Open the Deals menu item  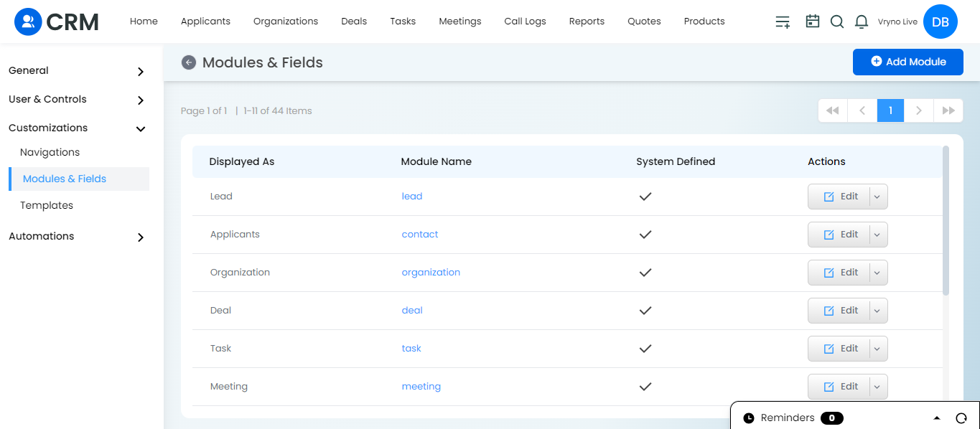[x=354, y=22]
